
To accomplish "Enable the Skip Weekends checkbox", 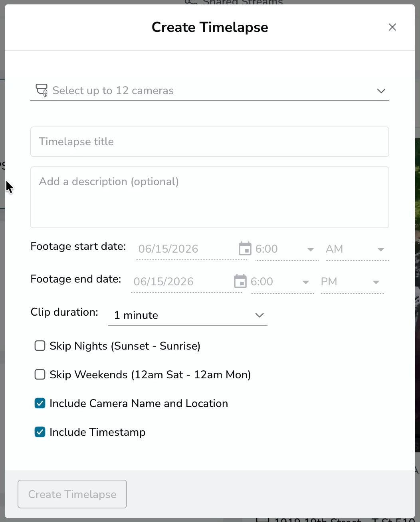I will tap(40, 374).
